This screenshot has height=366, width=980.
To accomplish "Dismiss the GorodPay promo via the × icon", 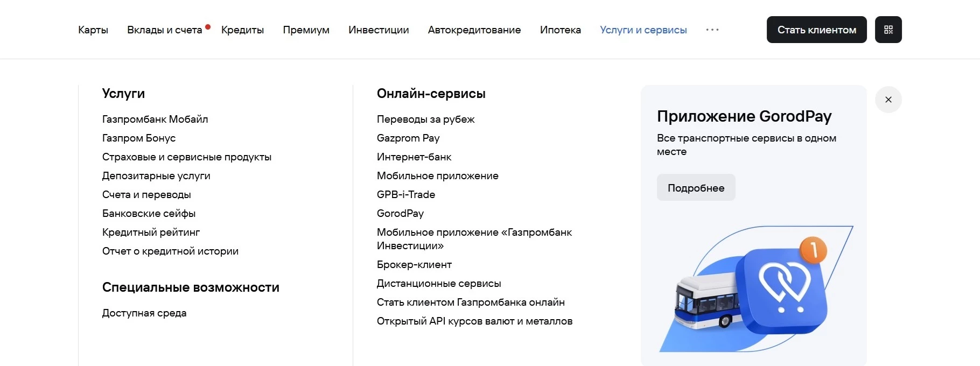I will point(888,100).
